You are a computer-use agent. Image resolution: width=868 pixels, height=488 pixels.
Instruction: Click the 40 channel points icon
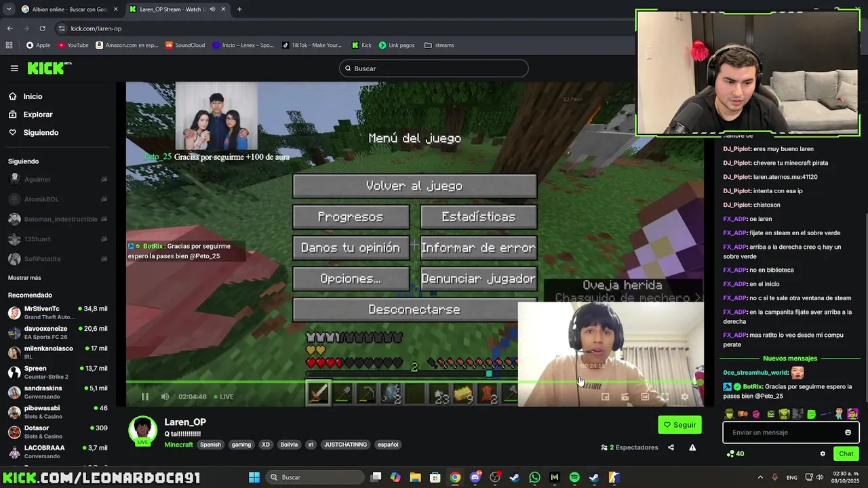click(735, 453)
